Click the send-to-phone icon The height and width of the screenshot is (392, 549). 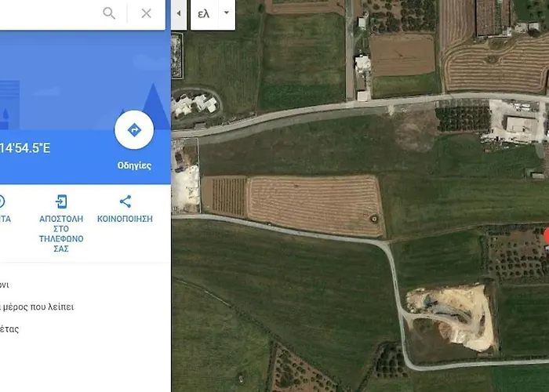pos(61,201)
